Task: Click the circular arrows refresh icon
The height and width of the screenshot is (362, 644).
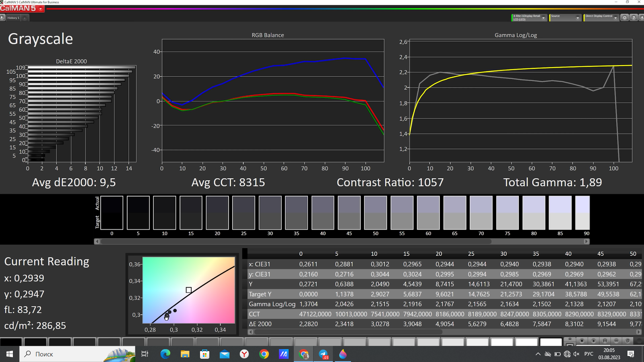Action: [x=627, y=341]
